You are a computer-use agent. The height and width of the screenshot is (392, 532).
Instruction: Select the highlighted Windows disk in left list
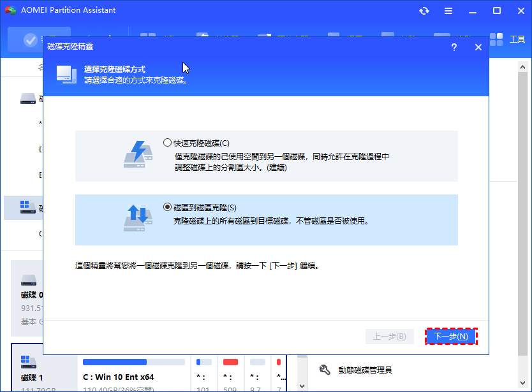click(x=28, y=207)
